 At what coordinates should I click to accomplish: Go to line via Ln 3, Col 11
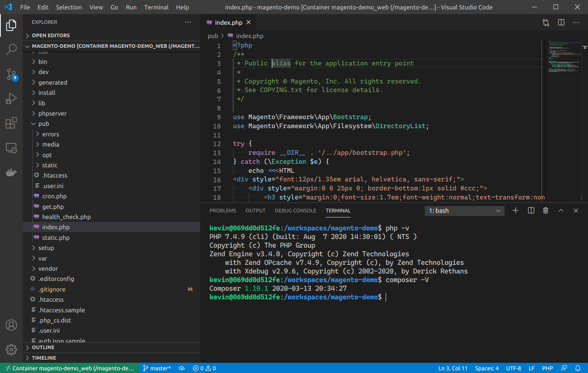click(453, 368)
